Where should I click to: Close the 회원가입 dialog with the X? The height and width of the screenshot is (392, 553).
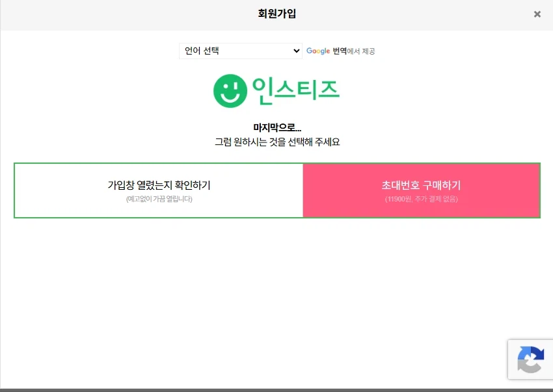(537, 14)
